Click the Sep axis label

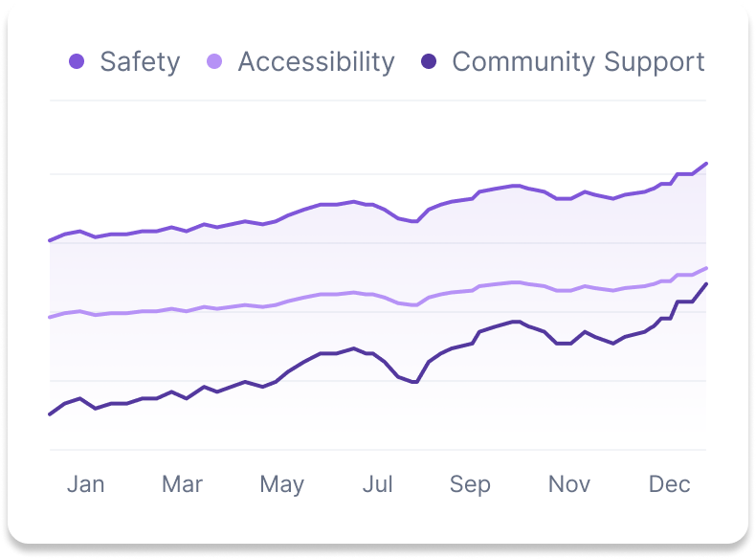[x=470, y=484]
